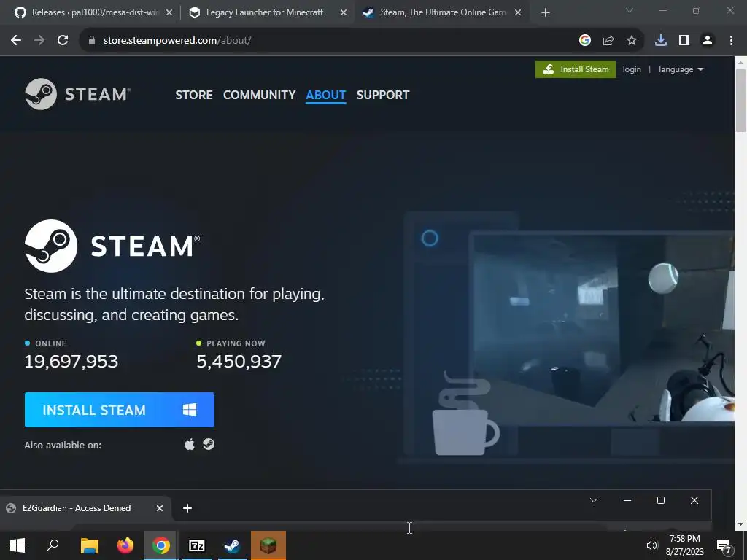This screenshot has height=560, width=747.
Task: Open the Windows Start menu
Action: (18, 545)
